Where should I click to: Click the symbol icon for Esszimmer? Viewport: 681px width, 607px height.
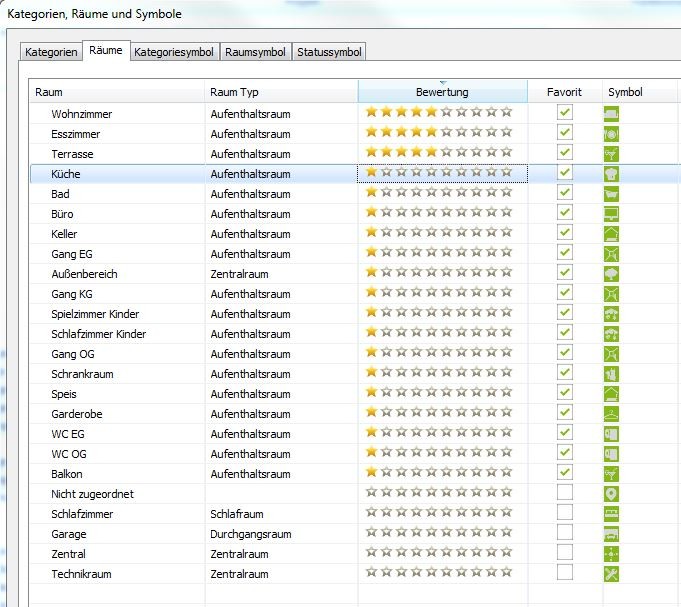click(x=611, y=134)
